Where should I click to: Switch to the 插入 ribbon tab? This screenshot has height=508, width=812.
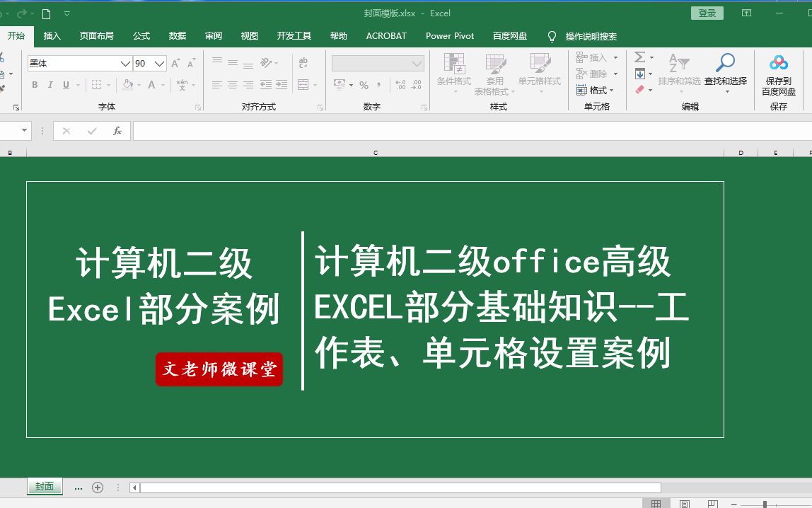click(51, 35)
